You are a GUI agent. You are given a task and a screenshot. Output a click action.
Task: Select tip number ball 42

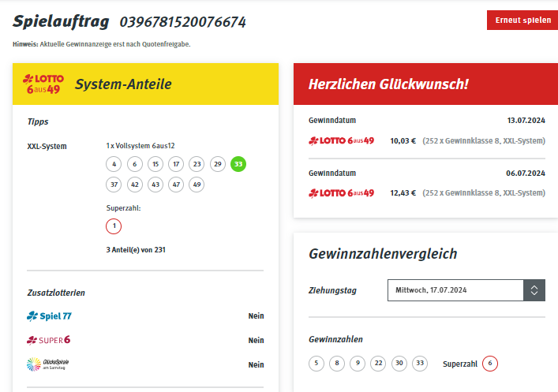point(134,185)
